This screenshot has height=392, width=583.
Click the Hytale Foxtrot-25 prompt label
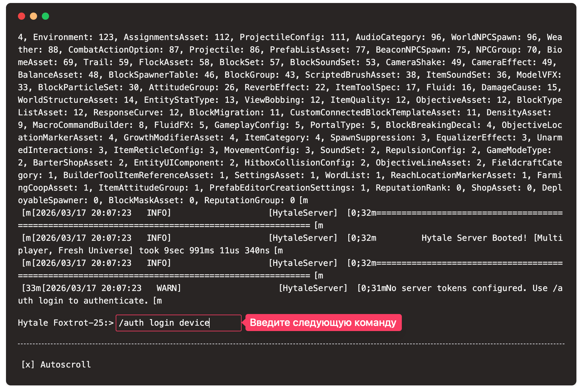[x=65, y=323]
